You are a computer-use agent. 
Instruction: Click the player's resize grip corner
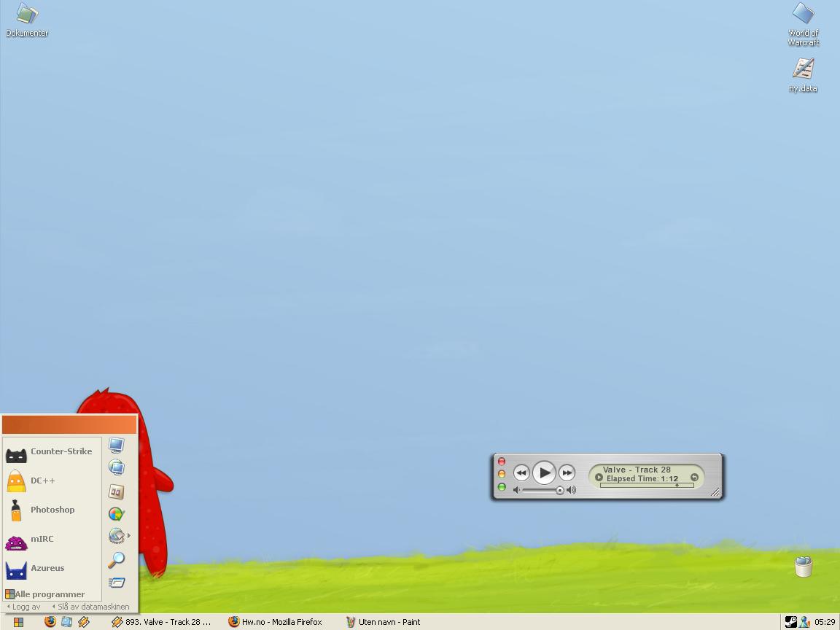[715, 492]
